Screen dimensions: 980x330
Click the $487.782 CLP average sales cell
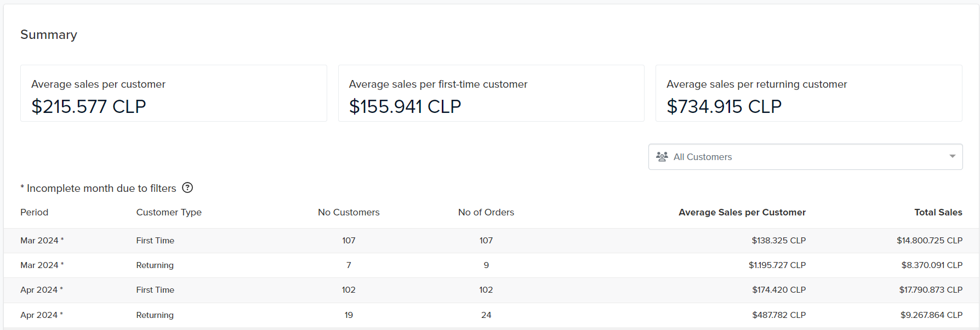(x=778, y=315)
